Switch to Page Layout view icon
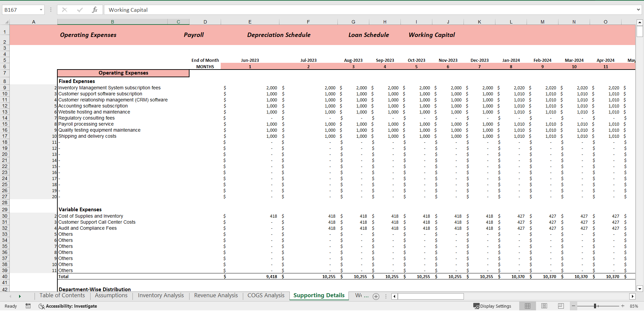This screenshot has height=311, width=644. coord(544,306)
